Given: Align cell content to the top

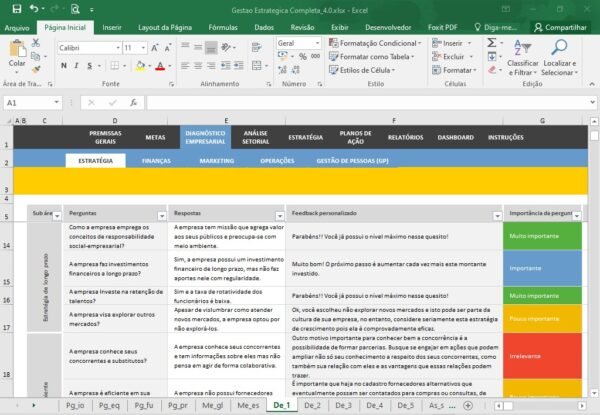Looking at the screenshot, I should click(185, 47).
